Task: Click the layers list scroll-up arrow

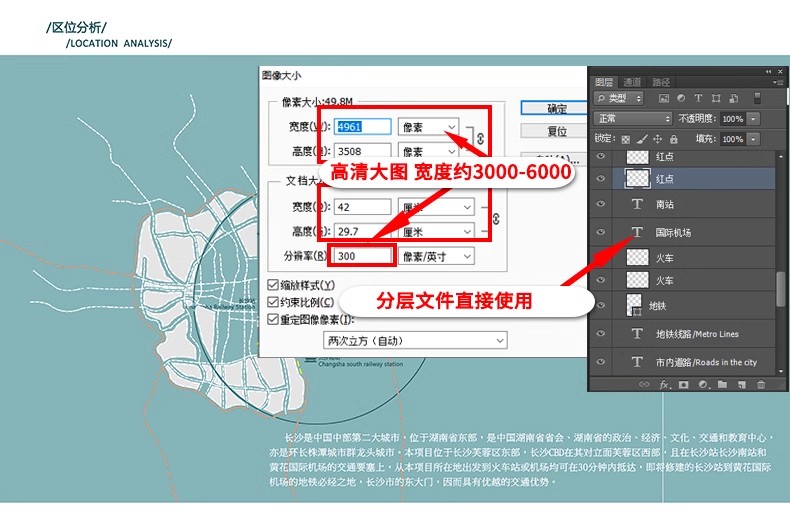Action: 780,156
